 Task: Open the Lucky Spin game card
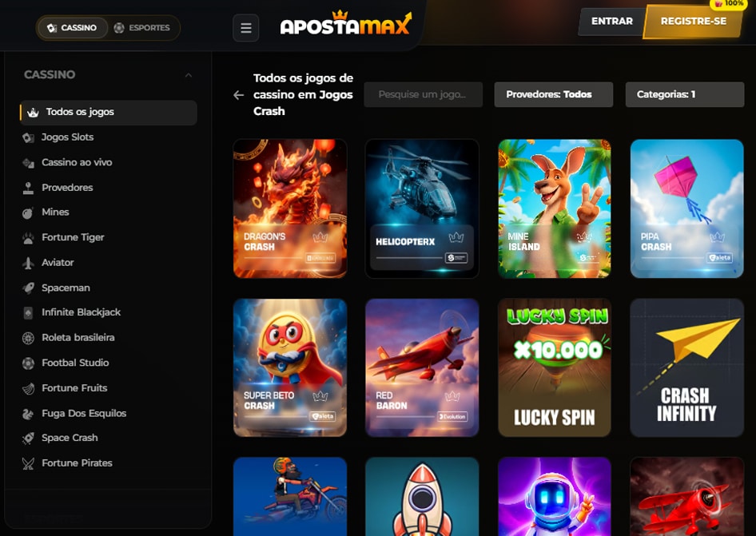pyautogui.click(x=555, y=367)
